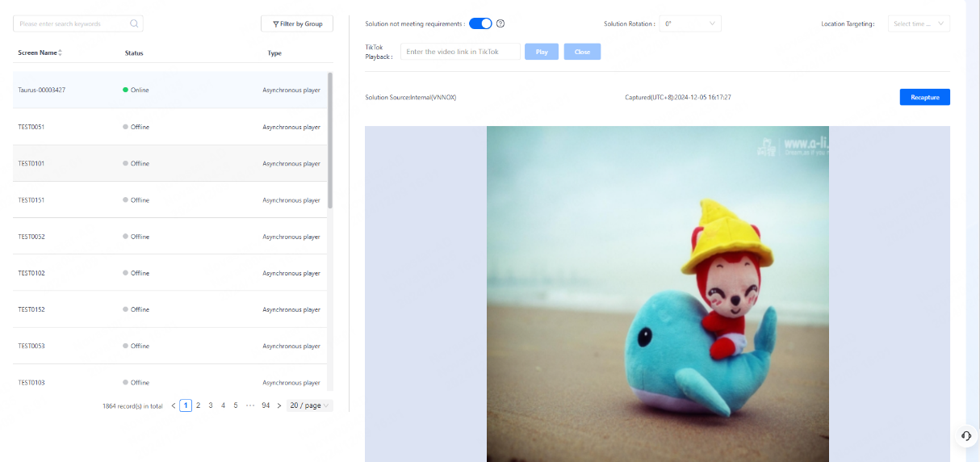The image size is (980, 462).
Task: Toggle Solution not meeting requirements switch
Action: (x=480, y=24)
